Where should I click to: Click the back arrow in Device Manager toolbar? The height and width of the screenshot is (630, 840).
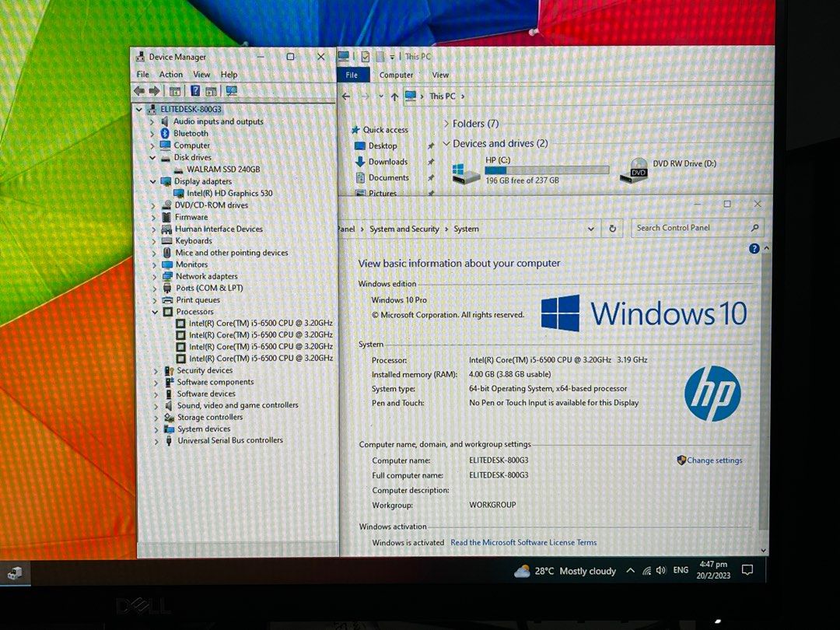coord(139,91)
